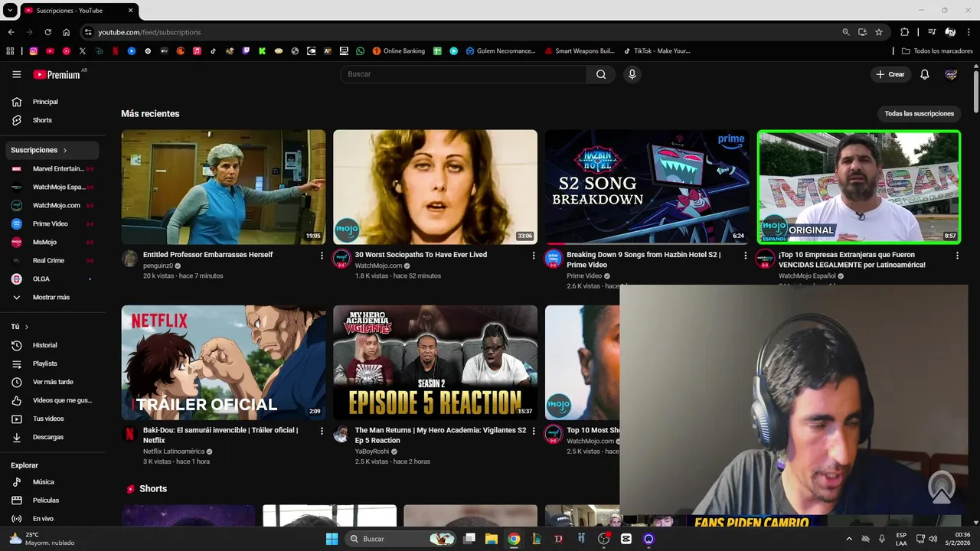Viewport: 980px width, 551px height.
Task: Start voice search with microphone
Action: click(632, 74)
